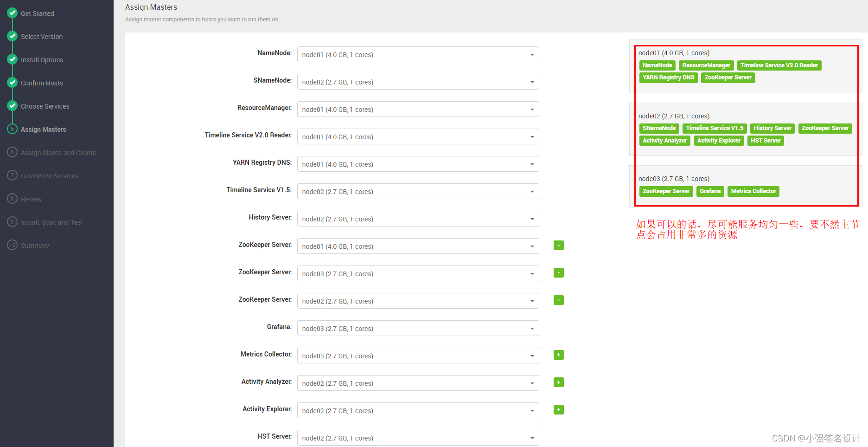The height and width of the screenshot is (447, 868).
Task: Go to the Select Version wizard step
Action: pos(42,37)
